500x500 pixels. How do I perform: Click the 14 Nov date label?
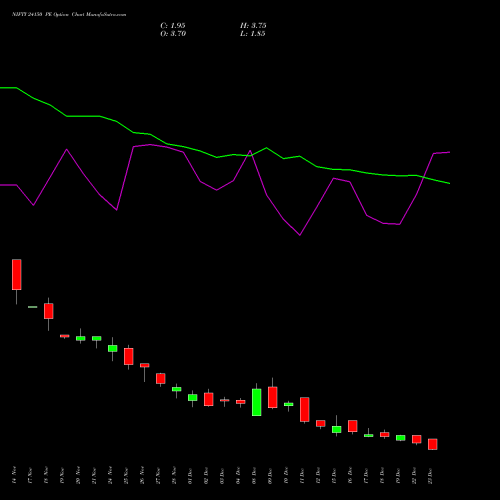tap(14, 475)
